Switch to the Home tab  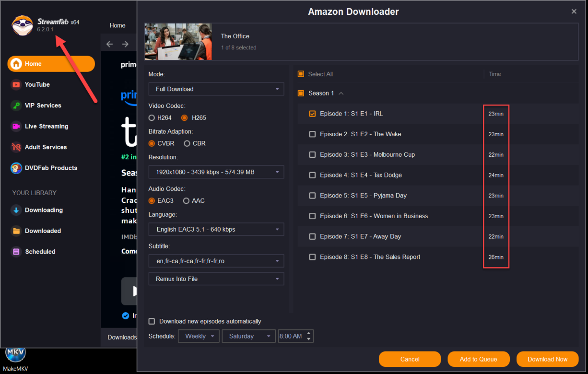(x=118, y=25)
